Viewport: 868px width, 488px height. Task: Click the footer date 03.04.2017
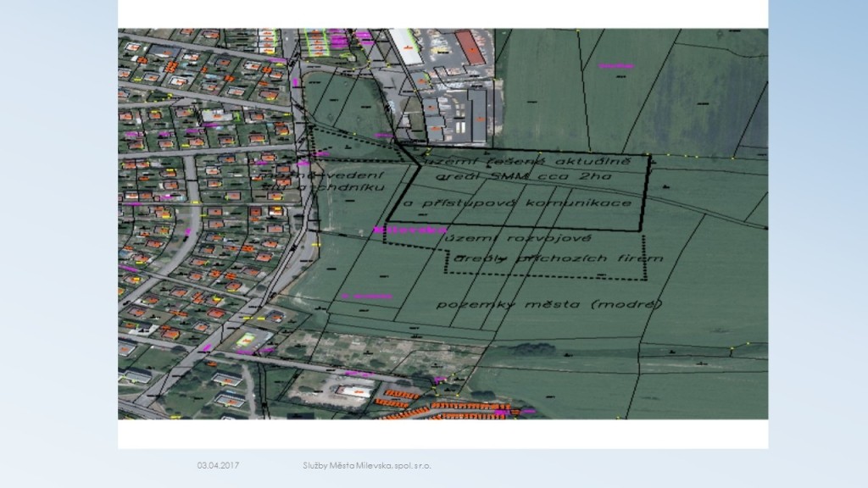[x=218, y=465]
